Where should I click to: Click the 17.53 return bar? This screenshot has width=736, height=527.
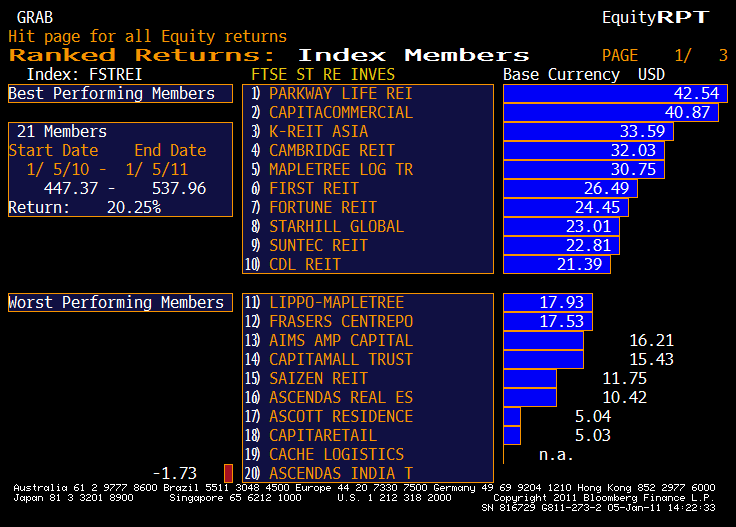coord(548,321)
